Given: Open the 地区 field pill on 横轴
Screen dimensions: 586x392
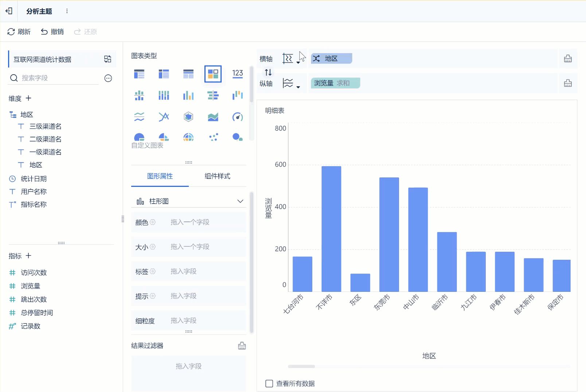Looking at the screenshot, I should [331, 59].
